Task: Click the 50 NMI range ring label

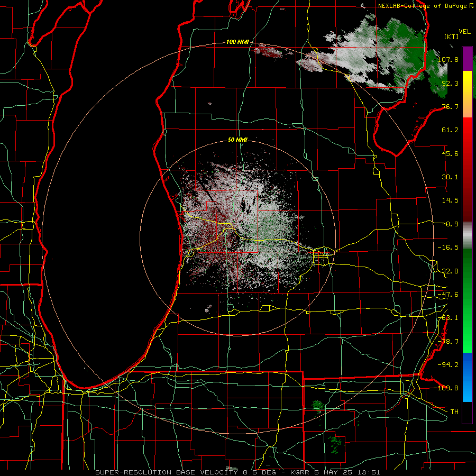Action: pyautogui.click(x=237, y=140)
